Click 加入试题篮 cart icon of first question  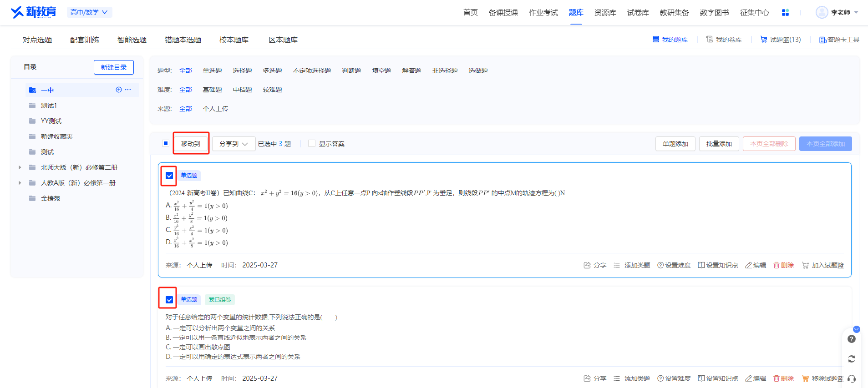[x=805, y=265]
